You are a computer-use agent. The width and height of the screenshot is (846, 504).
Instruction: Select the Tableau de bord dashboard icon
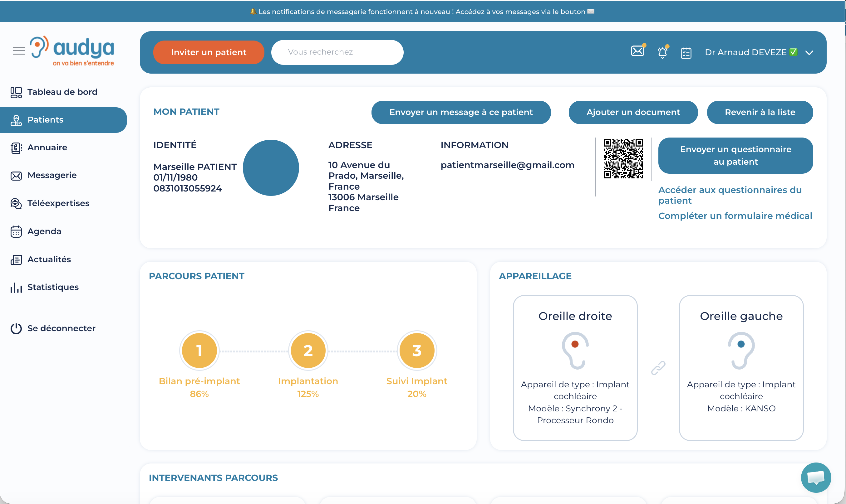click(x=16, y=92)
